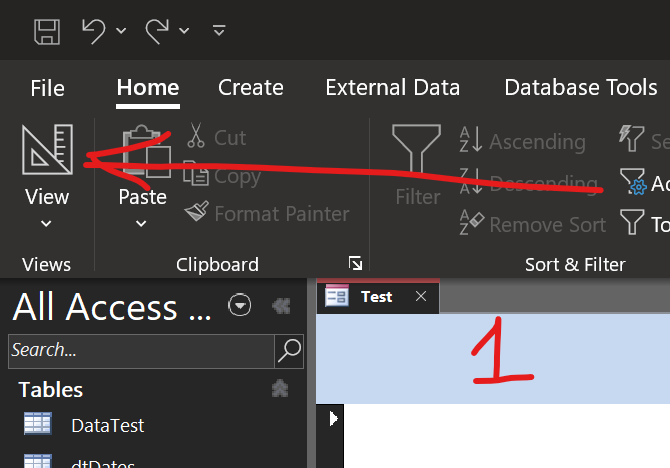Sort records in Ascending order

(522, 142)
